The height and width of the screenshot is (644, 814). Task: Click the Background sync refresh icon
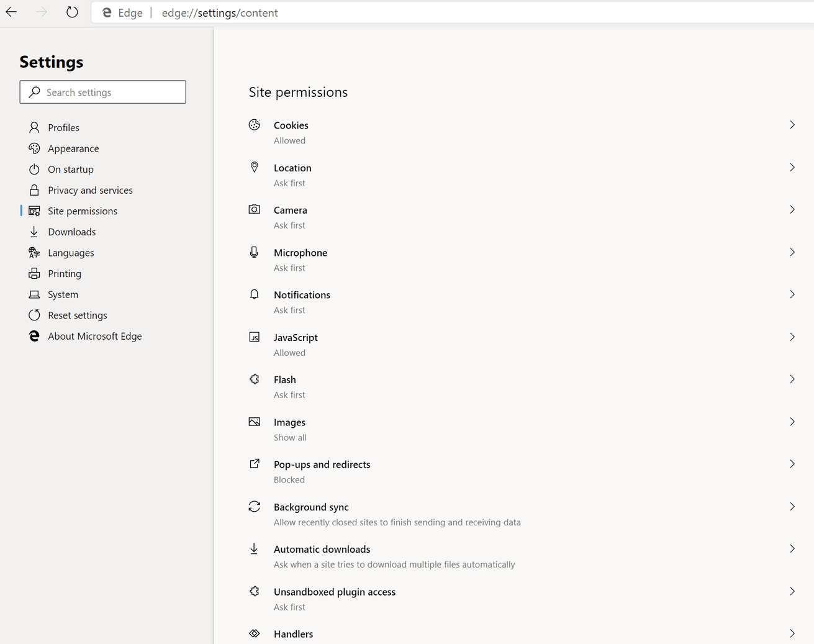[x=254, y=506]
